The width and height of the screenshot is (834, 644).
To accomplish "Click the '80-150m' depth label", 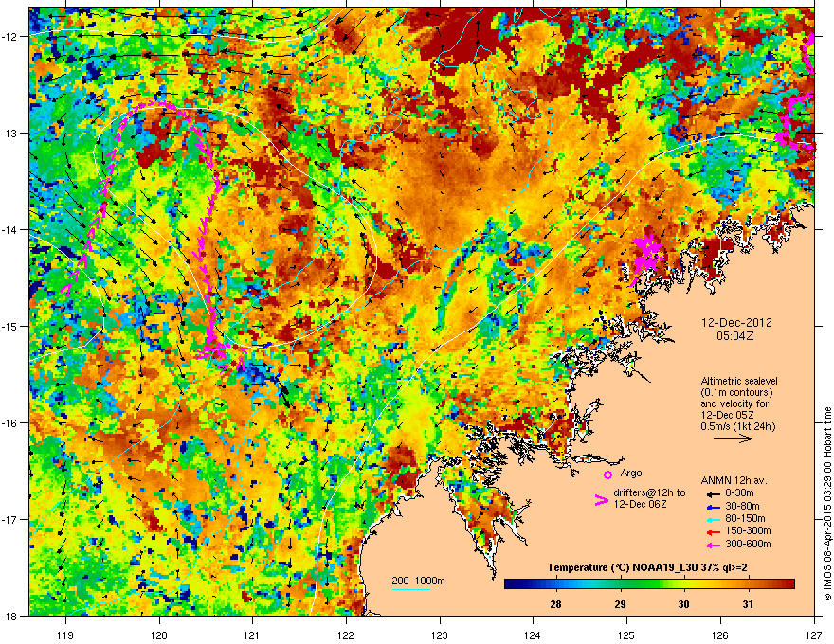I will [x=745, y=519].
